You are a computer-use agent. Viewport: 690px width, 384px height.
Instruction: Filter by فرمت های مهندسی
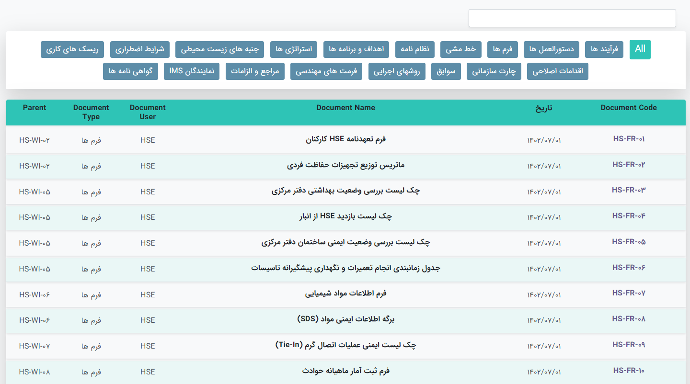coord(326,71)
